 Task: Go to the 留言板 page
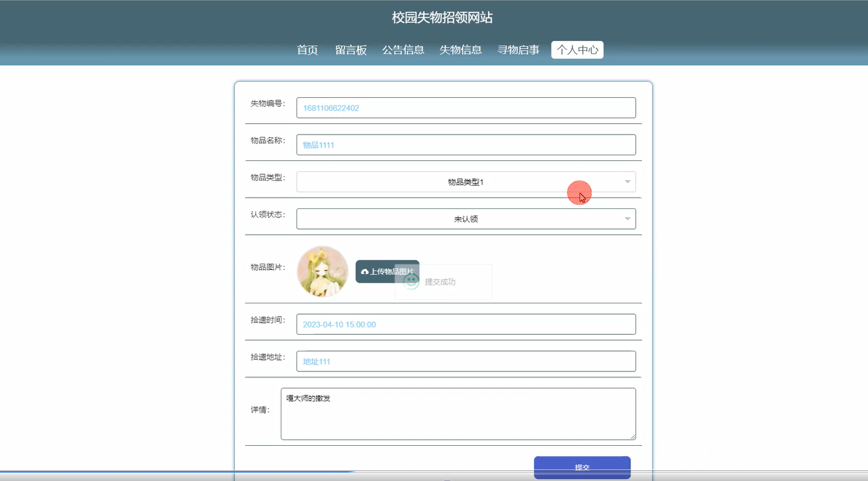[351, 50]
